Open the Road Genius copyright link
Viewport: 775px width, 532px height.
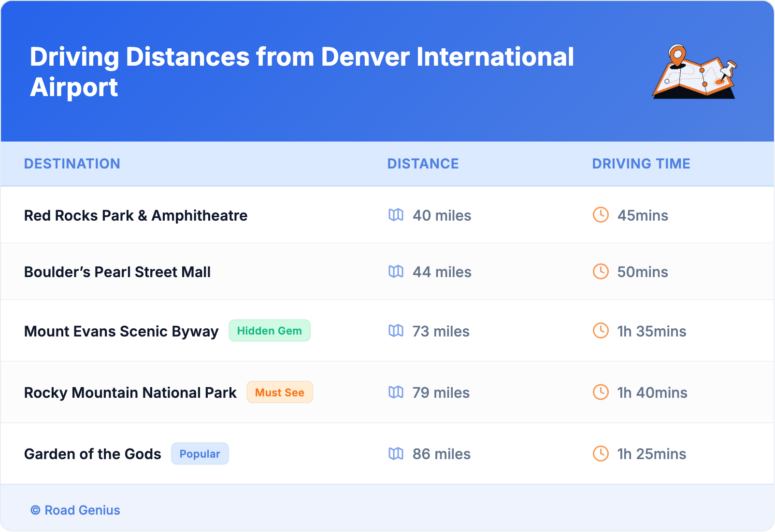75,510
